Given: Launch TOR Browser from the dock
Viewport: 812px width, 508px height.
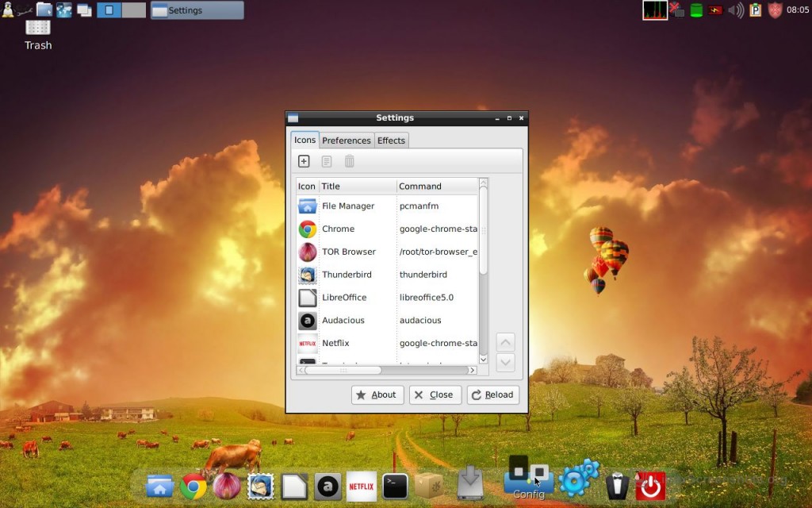Looking at the screenshot, I should [x=227, y=486].
